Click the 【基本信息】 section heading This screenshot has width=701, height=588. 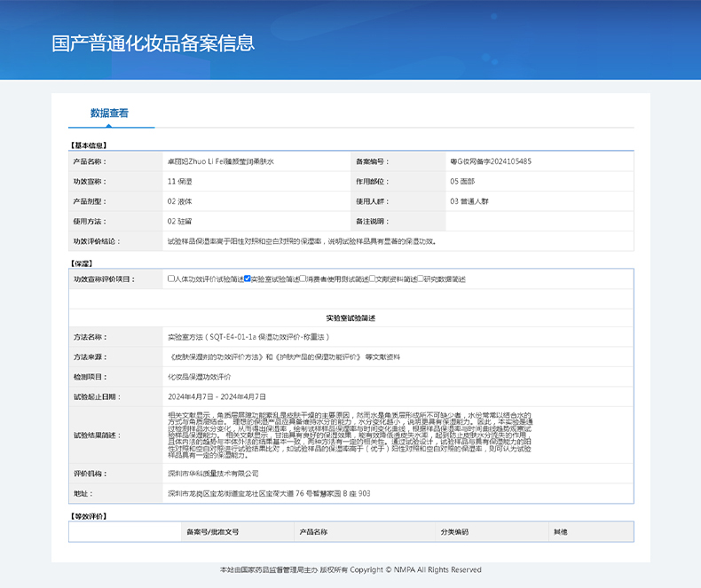[88, 145]
